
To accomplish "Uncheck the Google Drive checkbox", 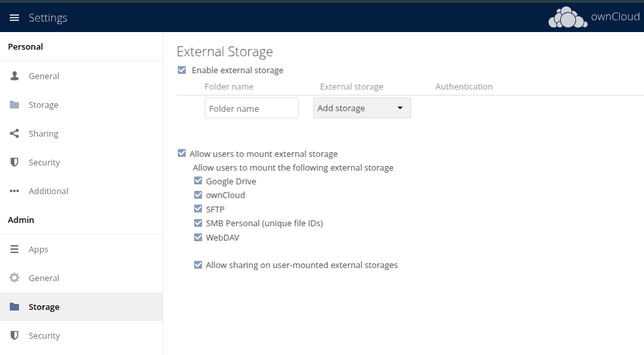I will (x=198, y=181).
